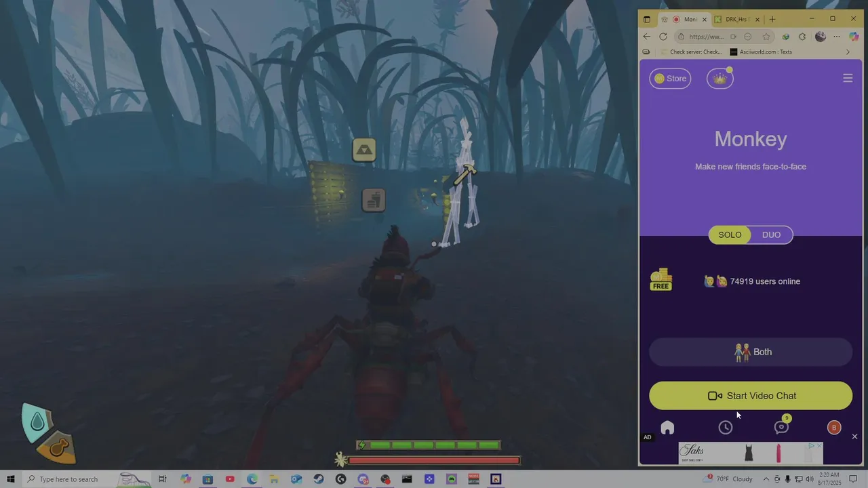Screen dimensions: 868x488
Task: Click Start Video Chat
Action: pos(751,396)
